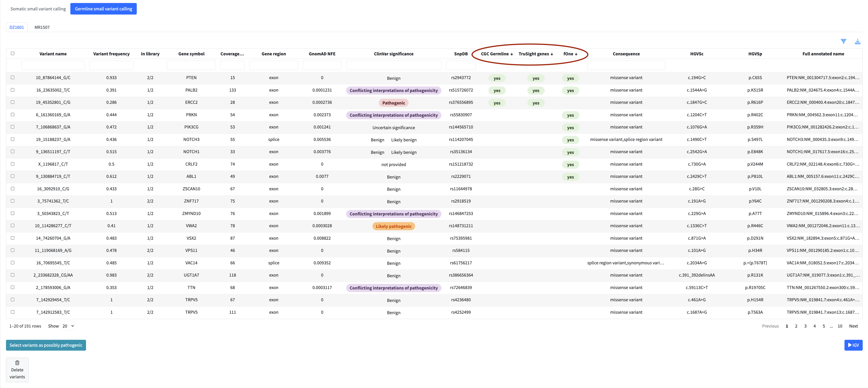
Task: Select the checkbox for 10_114286277_C/T row
Action: tap(12, 226)
